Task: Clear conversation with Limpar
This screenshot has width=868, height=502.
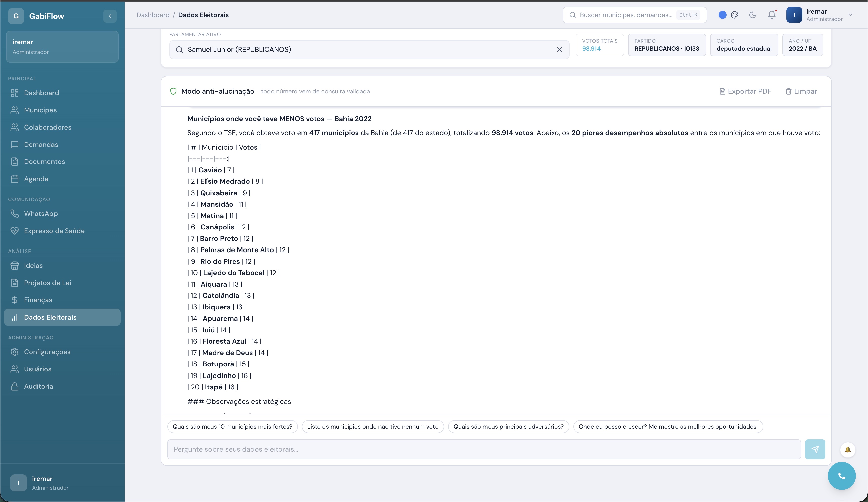Action: [801, 91]
